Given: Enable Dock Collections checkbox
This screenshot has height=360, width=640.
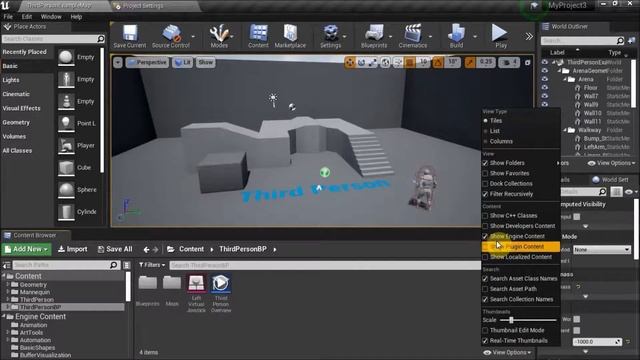Looking at the screenshot, I should (485, 184).
